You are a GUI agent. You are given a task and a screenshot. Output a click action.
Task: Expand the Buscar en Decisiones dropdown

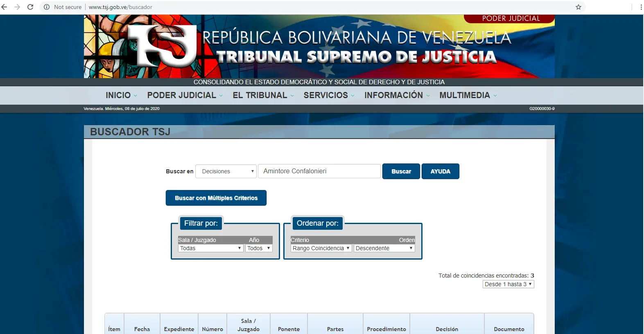(x=226, y=171)
